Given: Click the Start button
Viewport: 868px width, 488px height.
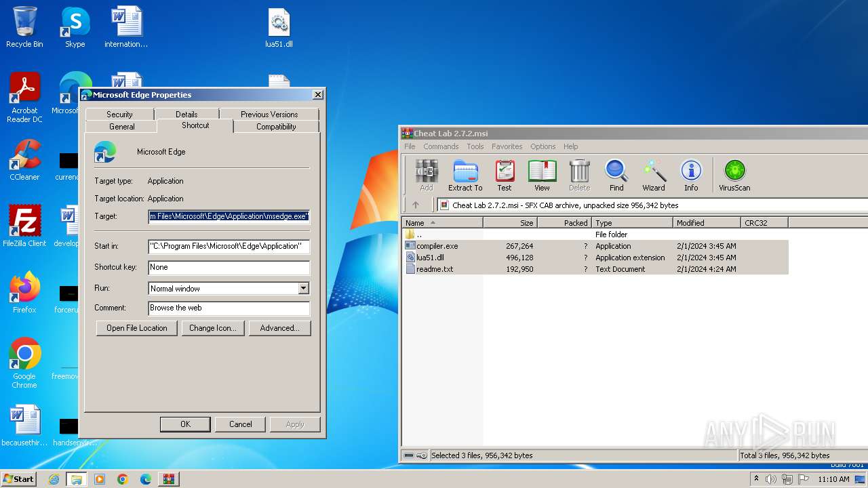Looking at the screenshot, I should 19,479.
